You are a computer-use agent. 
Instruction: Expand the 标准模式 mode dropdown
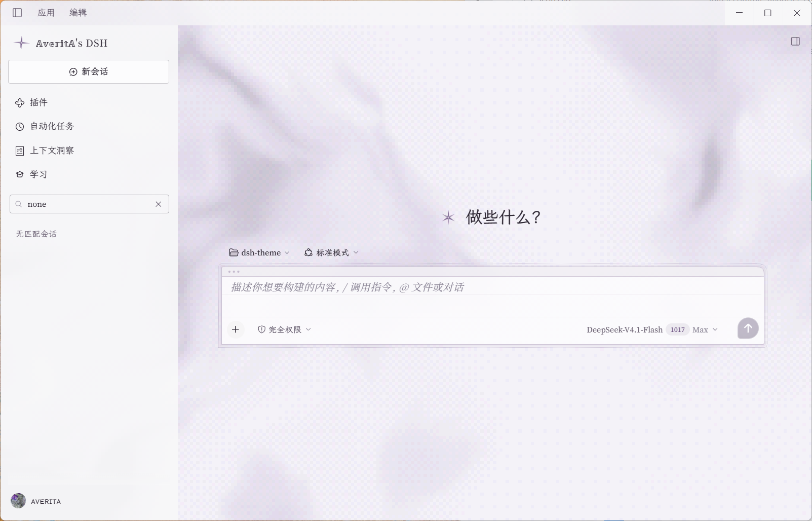pos(331,252)
